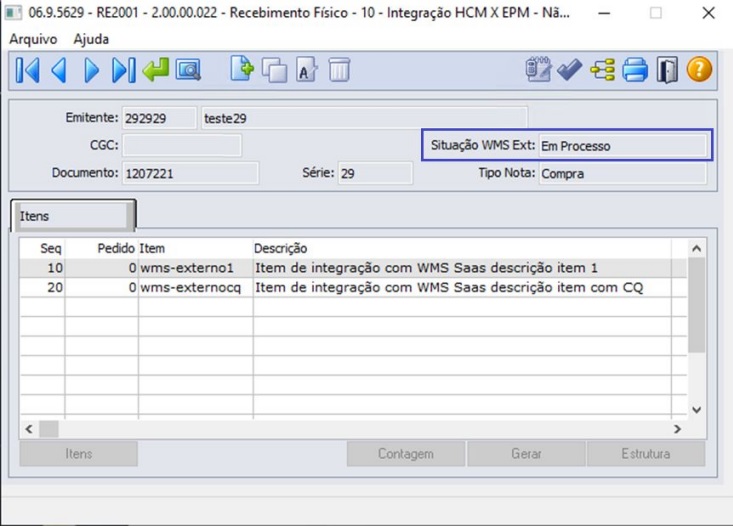The width and height of the screenshot is (733, 526).
Task: Copy record icon in toolbar
Action: click(x=274, y=70)
